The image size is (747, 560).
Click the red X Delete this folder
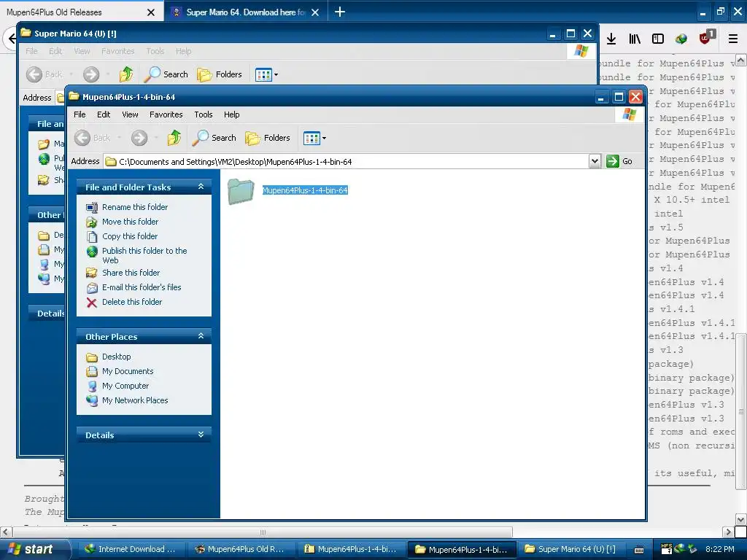(x=92, y=303)
